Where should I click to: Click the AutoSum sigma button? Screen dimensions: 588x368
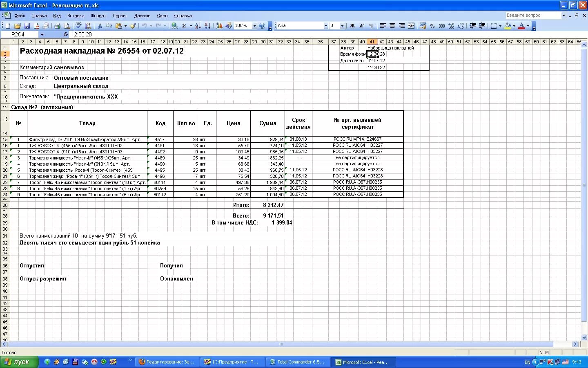[x=184, y=26]
